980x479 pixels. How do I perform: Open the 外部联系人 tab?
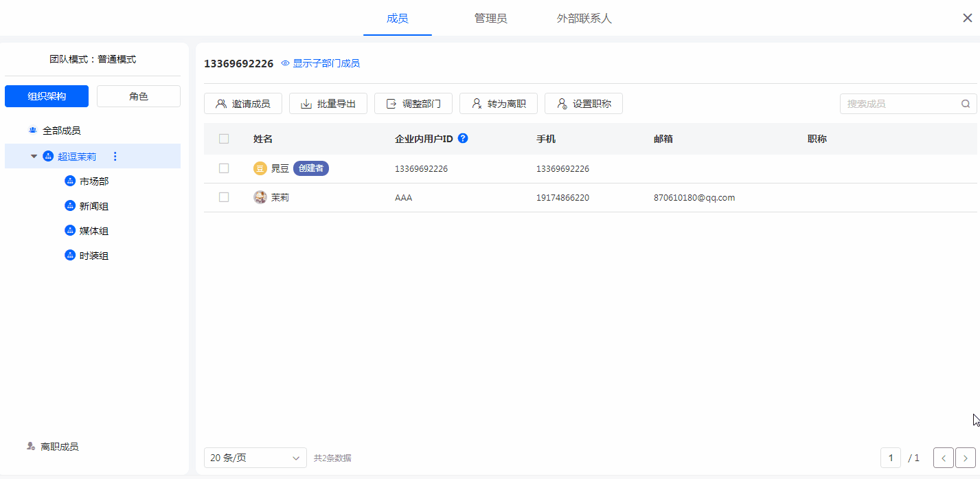pyautogui.click(x=584, y=19)
